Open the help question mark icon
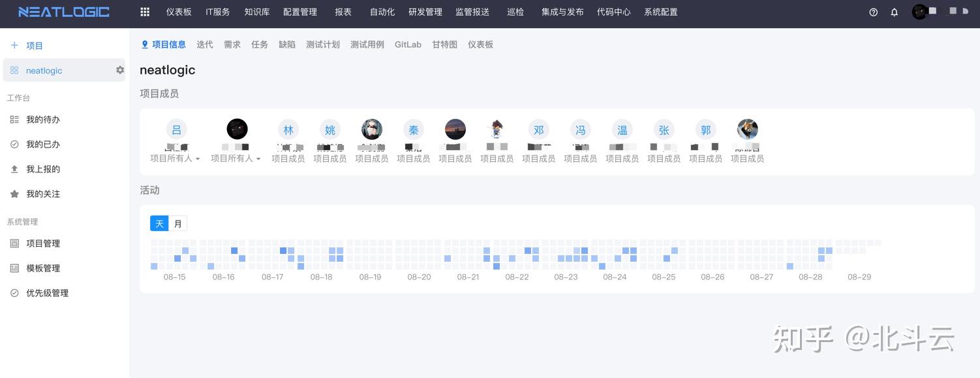980x378 pixels. 873,12
